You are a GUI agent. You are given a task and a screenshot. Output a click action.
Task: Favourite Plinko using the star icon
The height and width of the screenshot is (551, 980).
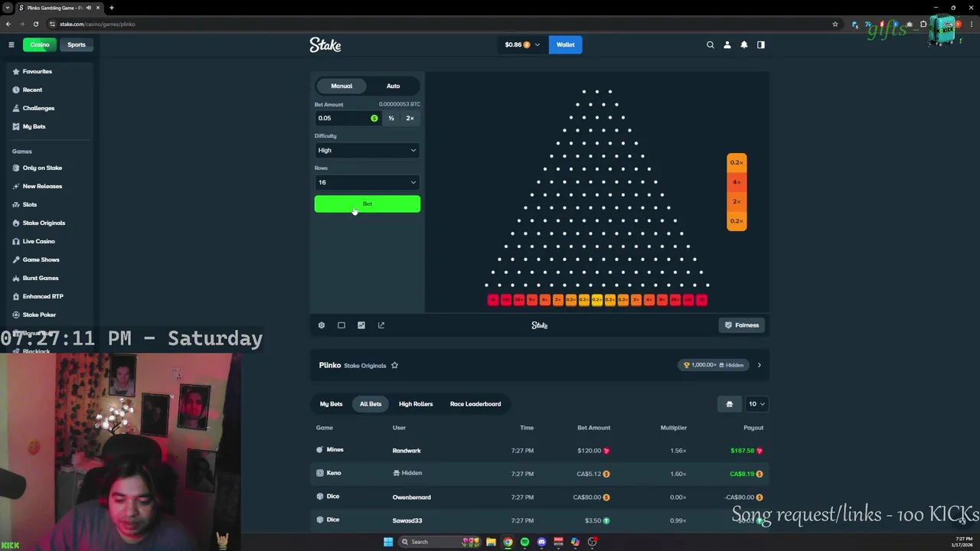(394, 365)
